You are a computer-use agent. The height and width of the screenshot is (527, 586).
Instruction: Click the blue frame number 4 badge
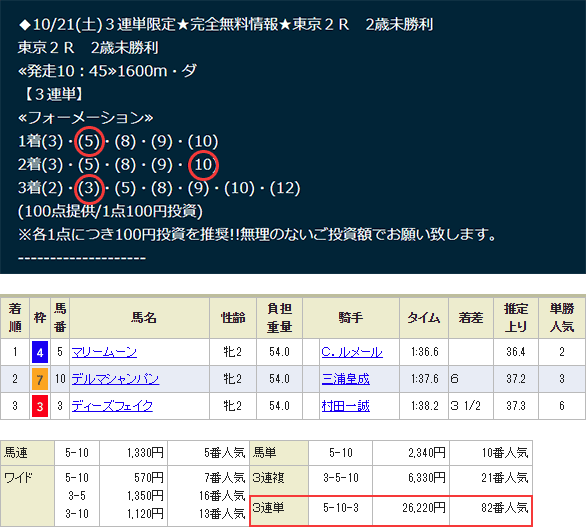click(40, 352)
